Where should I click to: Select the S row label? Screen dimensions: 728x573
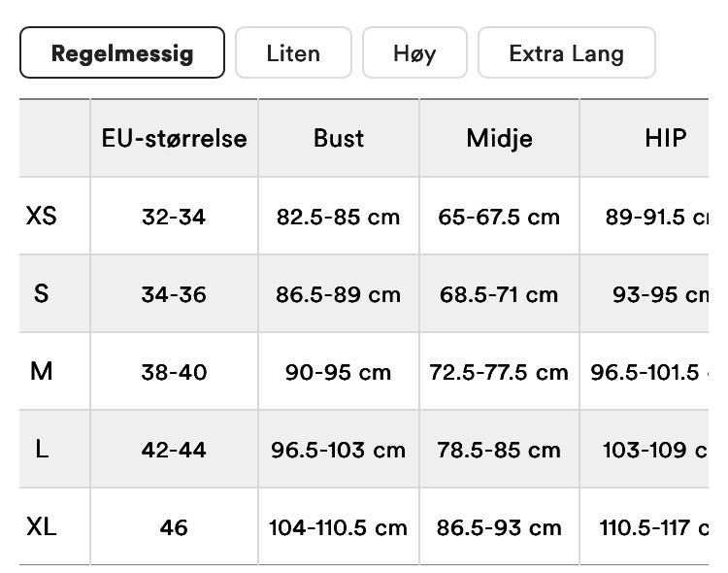pos(41,293)
